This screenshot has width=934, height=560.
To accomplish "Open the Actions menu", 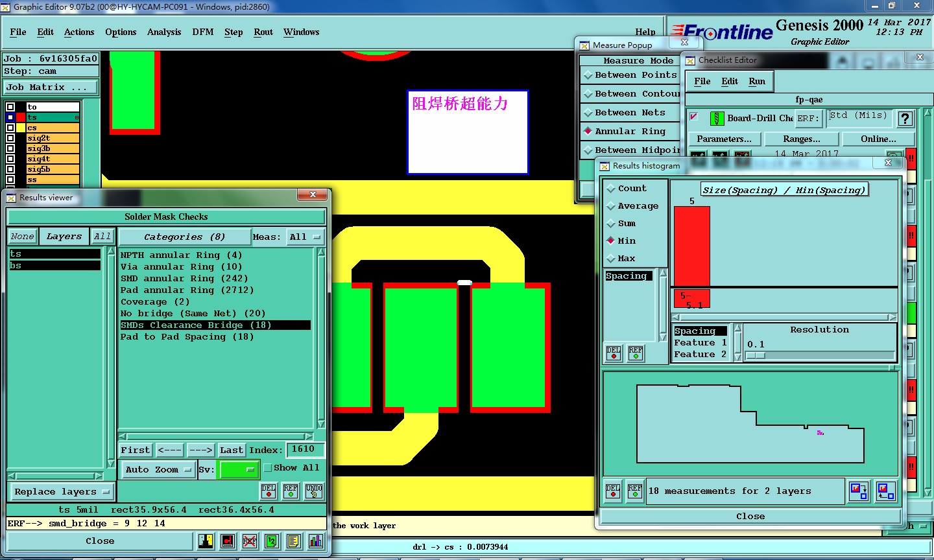I will pyautogui.click(x=79, y=32).
